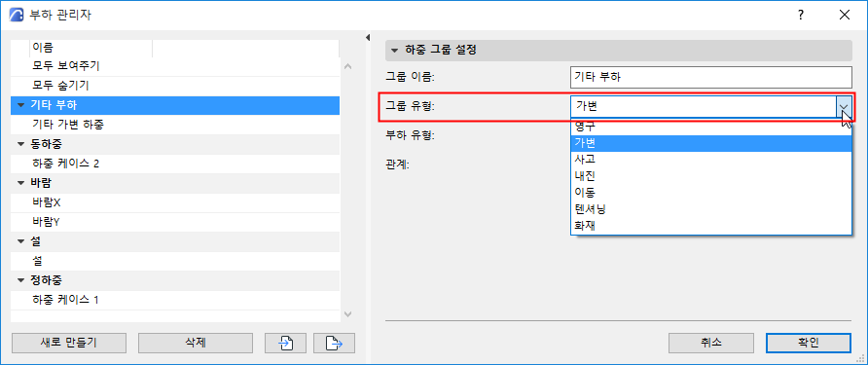This screenshot has height=365, width=868.
Task: Click the export load cases icon
Action: click(x=334, y=343)
